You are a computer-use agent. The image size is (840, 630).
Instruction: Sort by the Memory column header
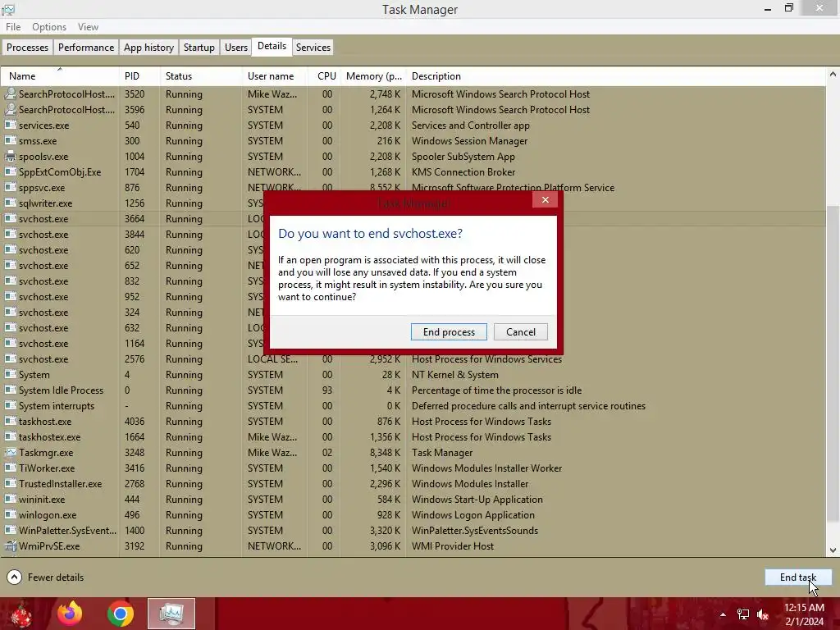click(373, 76)
